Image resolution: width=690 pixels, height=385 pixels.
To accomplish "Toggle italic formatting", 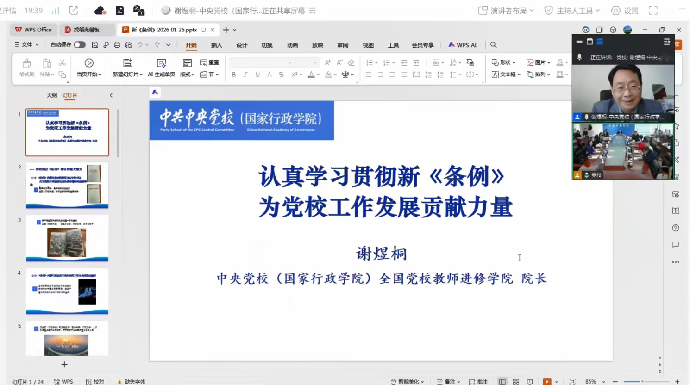I will point(246,75).
